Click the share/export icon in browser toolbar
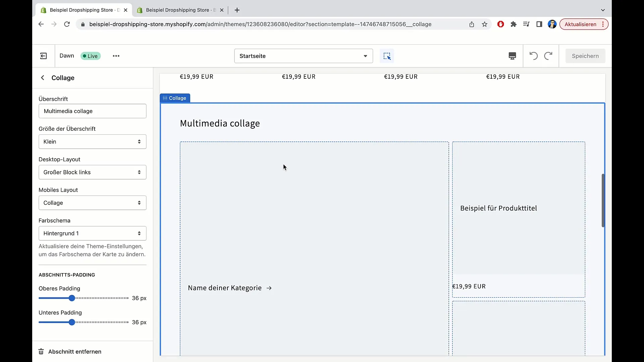 pyautogui.click(x=472, y=24)
